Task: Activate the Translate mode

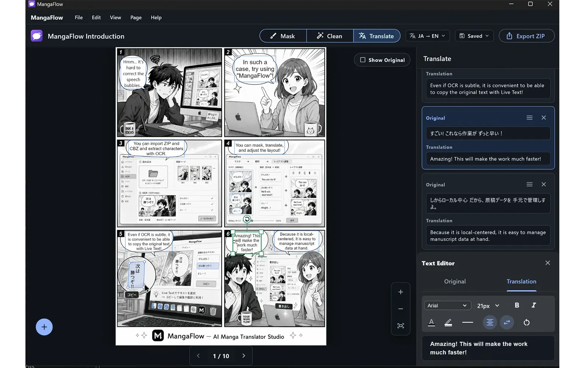Action: [x=377, y=36]
